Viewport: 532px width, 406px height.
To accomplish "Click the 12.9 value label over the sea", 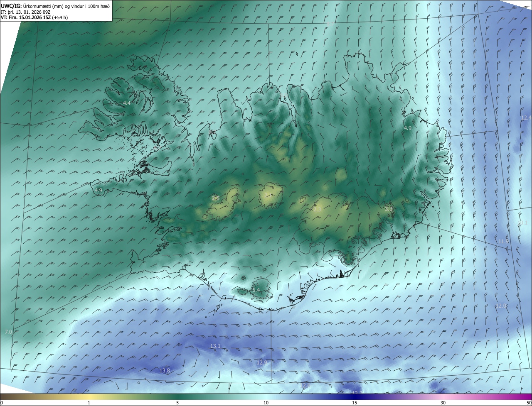I will 262,362.
